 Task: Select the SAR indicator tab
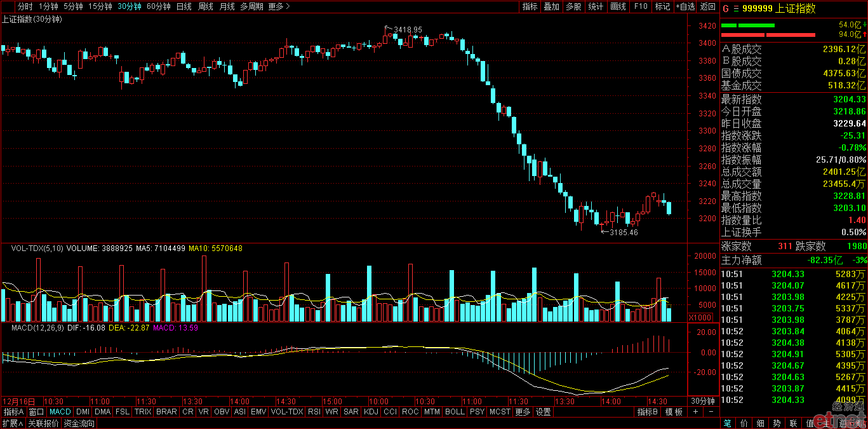pos(351,412)
